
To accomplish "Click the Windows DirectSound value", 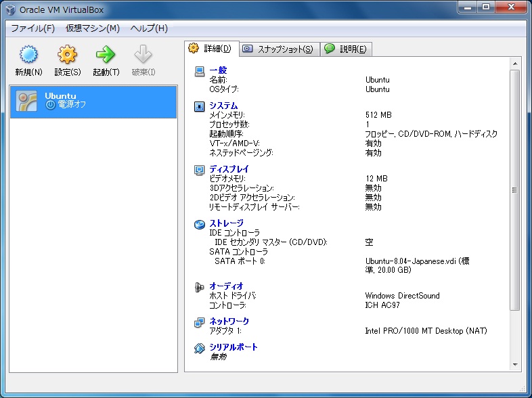I will coord(403,296).
